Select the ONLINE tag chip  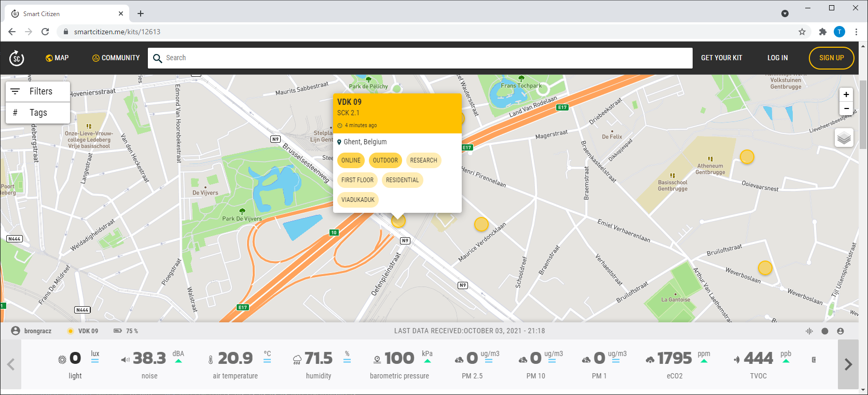click(x=351, y=160)
